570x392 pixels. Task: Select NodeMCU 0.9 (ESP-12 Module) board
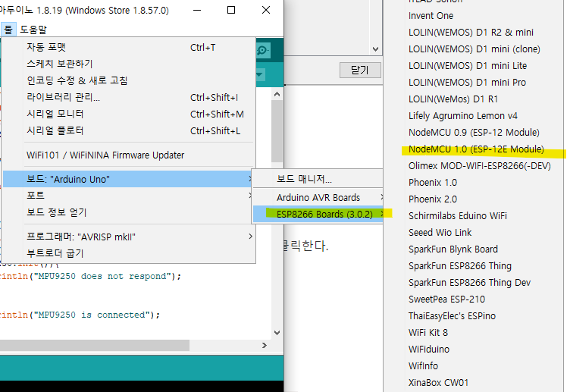[x=474, y=133]
